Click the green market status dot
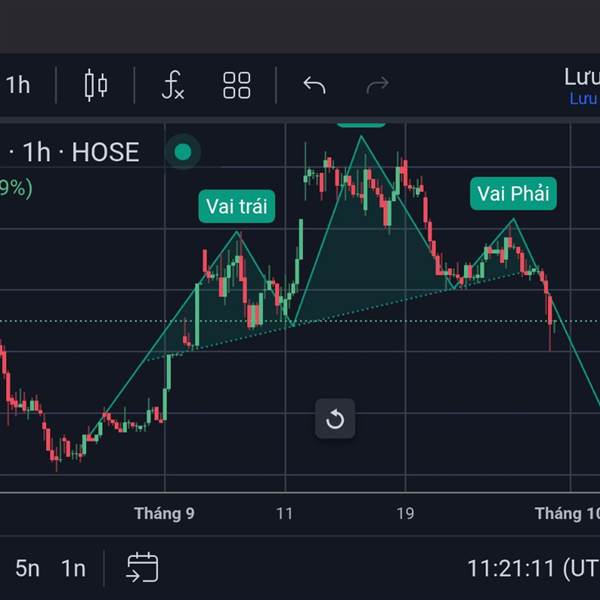Screen dimensions: 600x600 coord(183,152)
